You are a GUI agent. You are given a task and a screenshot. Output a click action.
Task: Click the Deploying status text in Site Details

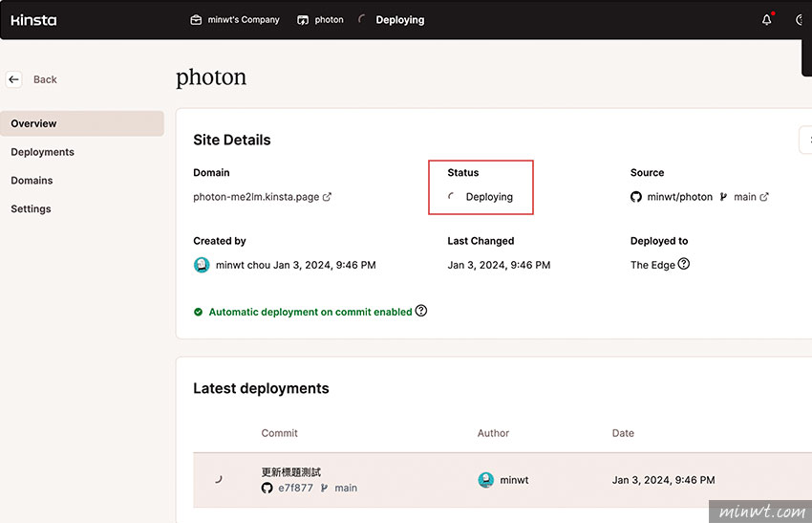[489, 197]
